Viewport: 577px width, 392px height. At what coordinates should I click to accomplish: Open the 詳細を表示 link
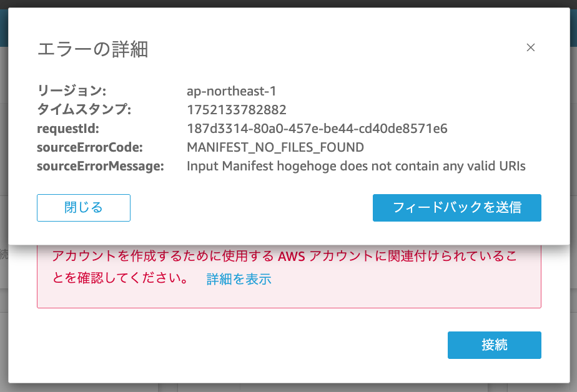tap(239, 279)
